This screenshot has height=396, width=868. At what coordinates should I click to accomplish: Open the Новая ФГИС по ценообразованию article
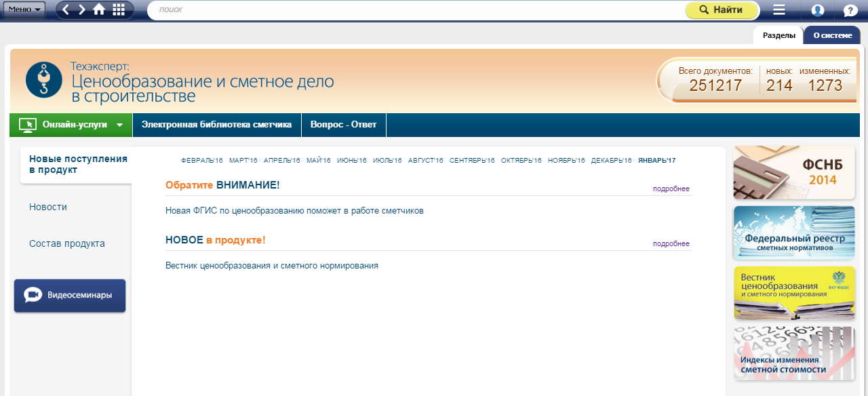coord(294,211)
